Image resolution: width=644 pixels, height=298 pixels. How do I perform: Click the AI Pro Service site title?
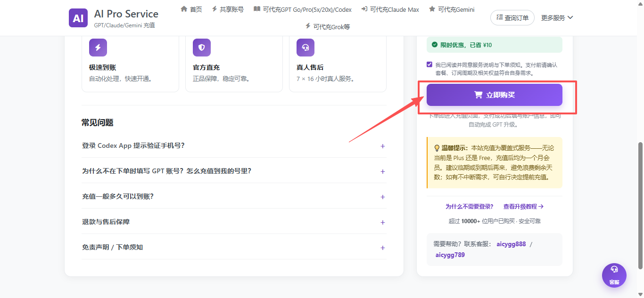coord(126,14)
